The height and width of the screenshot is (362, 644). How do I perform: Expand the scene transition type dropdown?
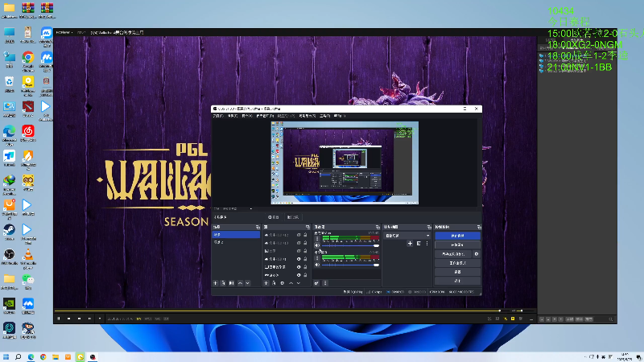(407, 236)
